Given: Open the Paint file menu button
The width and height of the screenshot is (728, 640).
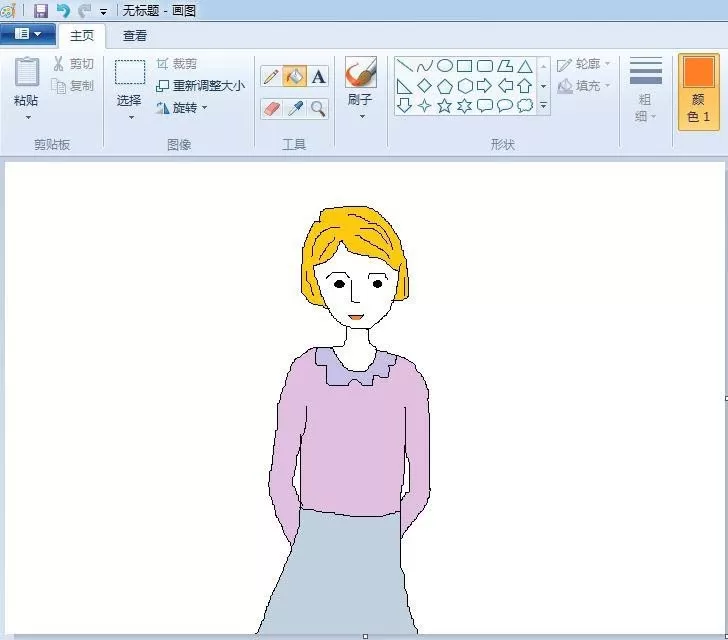Looking at the screenshot, I should [28, 34].
